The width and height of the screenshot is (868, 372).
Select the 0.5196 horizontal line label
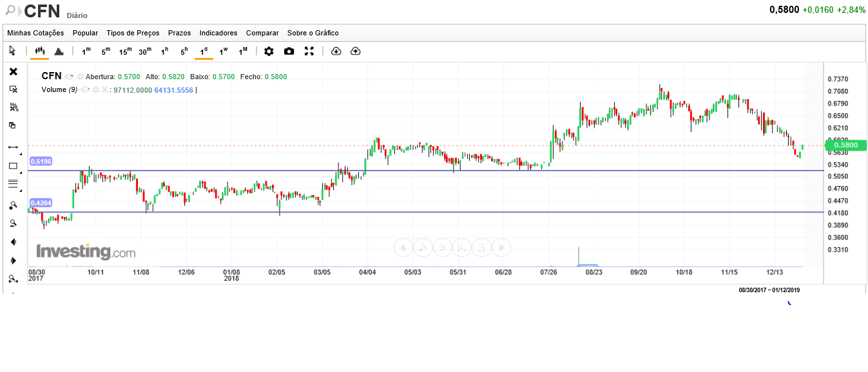click(x=40, y=161)
